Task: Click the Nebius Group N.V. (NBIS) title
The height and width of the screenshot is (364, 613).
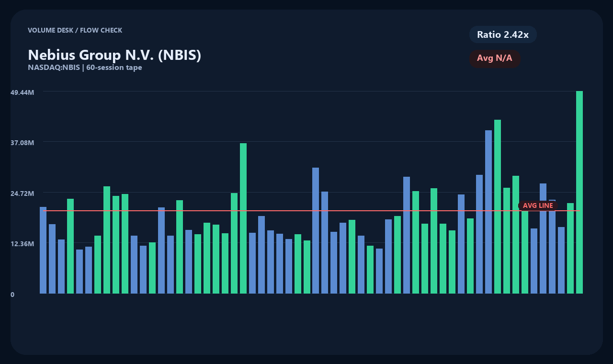Action: click(x=114, y=55)
